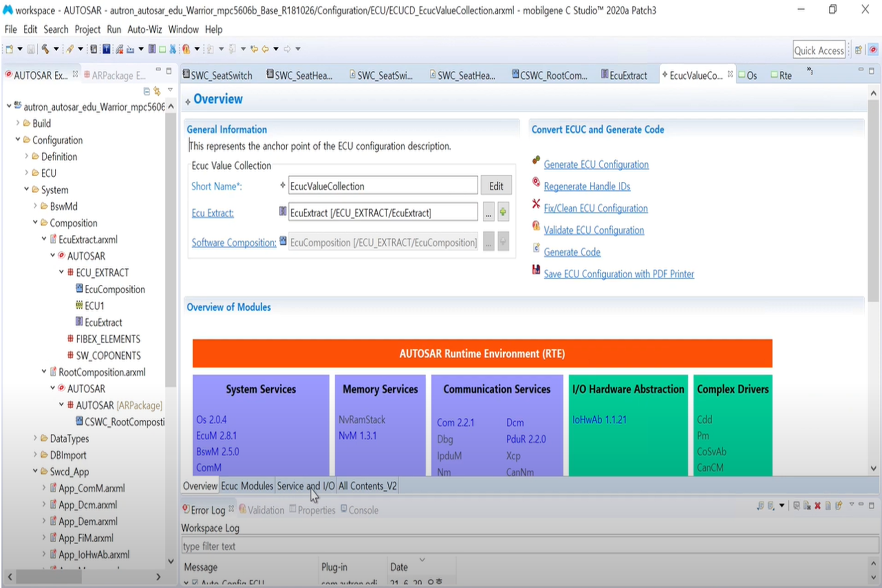882x588 pixels.
Task: Click the browse button for Ecu Extract
Action: 488,213
